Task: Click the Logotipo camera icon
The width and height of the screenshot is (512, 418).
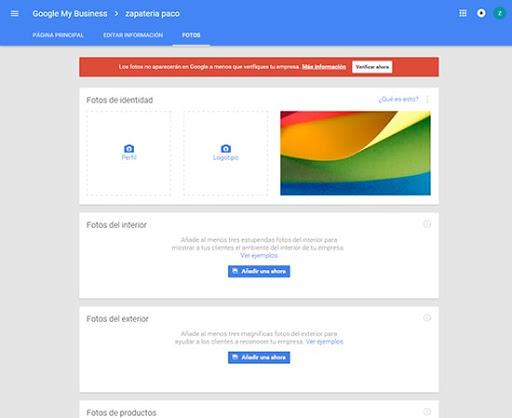Action: [226, 148]
